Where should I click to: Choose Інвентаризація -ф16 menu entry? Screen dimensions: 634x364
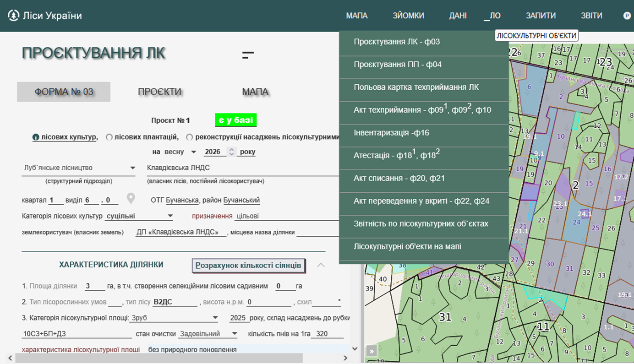click(424, 133)
